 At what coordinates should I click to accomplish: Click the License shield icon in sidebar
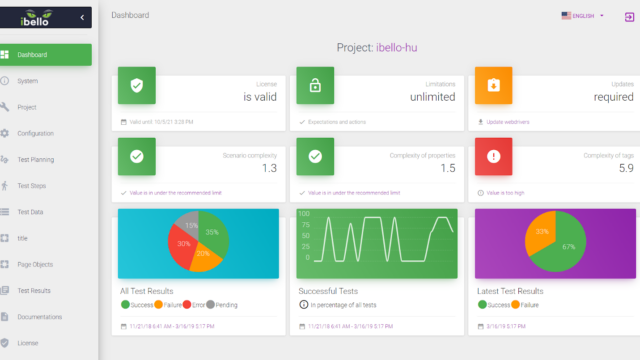point(4,343)
